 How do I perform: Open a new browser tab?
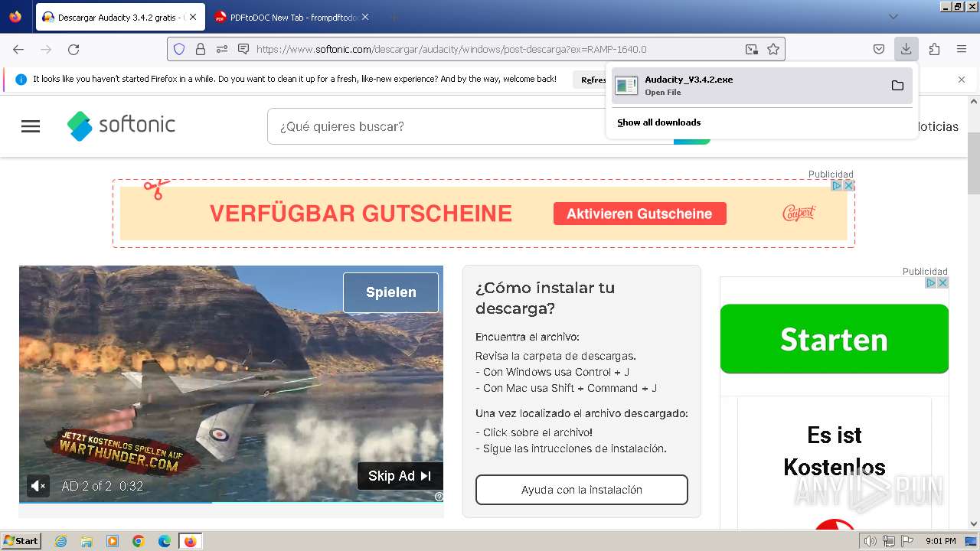point(394,17)
